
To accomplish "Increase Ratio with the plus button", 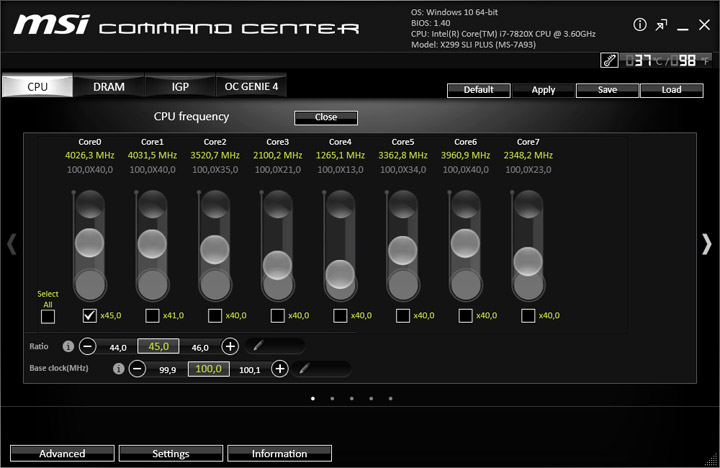I will click(x=230, y=346).
